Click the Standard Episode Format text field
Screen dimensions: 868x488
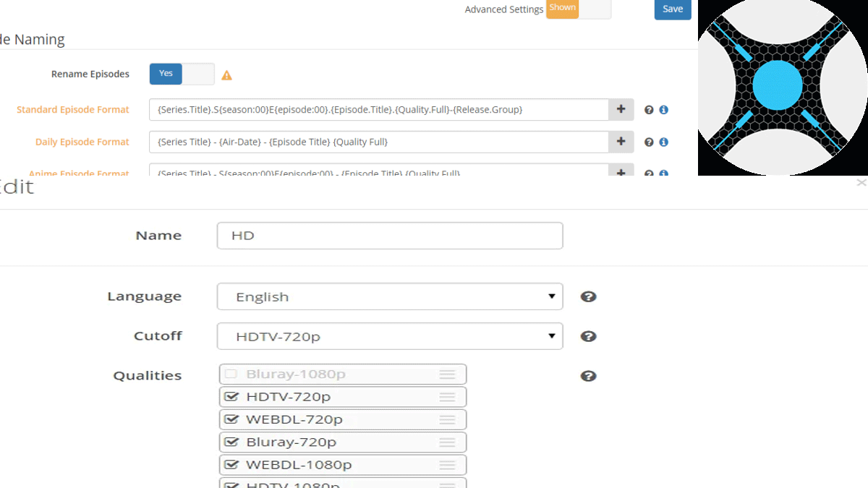coord(378,110)
